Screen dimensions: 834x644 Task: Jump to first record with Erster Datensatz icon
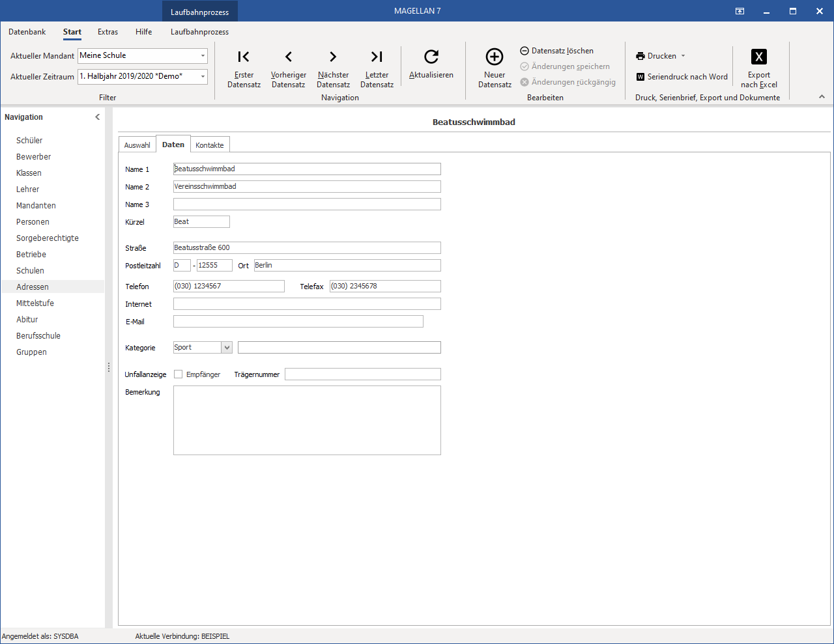(x=244, y=57)
